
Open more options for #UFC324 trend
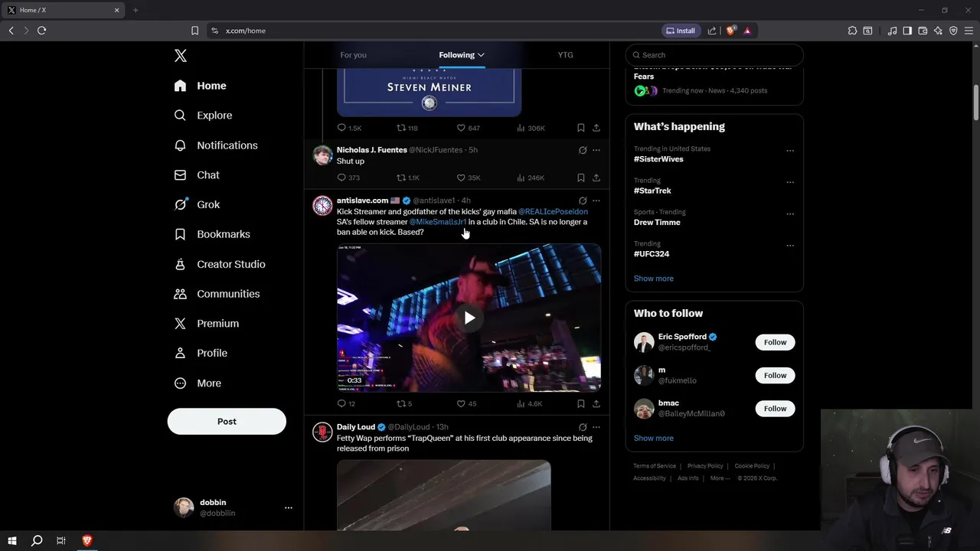click(790, 246)
